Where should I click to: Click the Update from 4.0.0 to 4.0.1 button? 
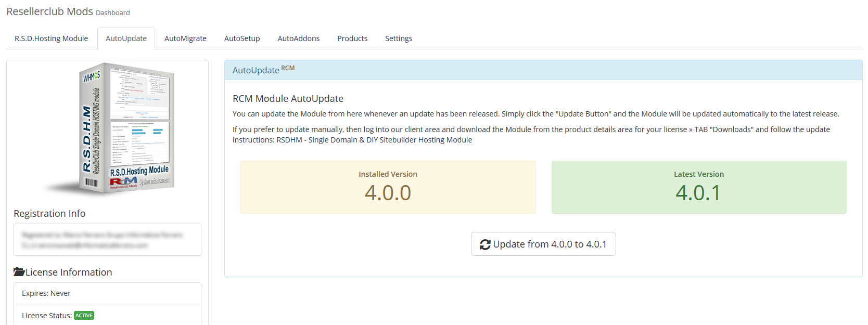coord(543,244)
